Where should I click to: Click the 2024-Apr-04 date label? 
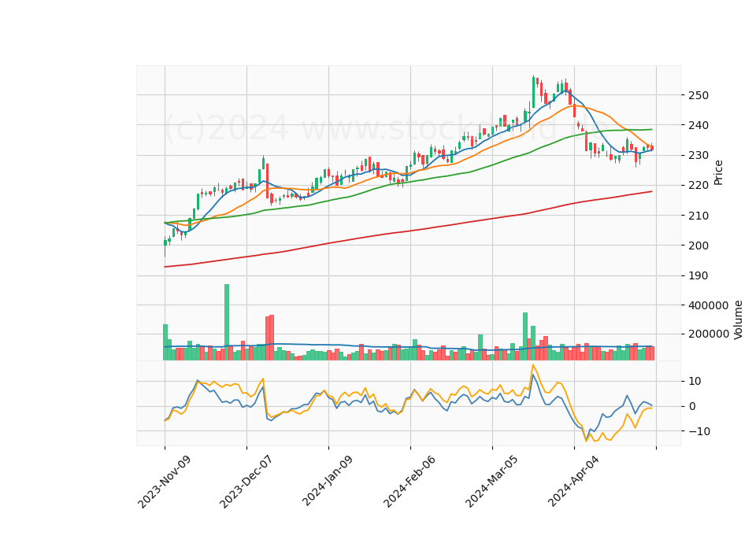coord(574,481)
